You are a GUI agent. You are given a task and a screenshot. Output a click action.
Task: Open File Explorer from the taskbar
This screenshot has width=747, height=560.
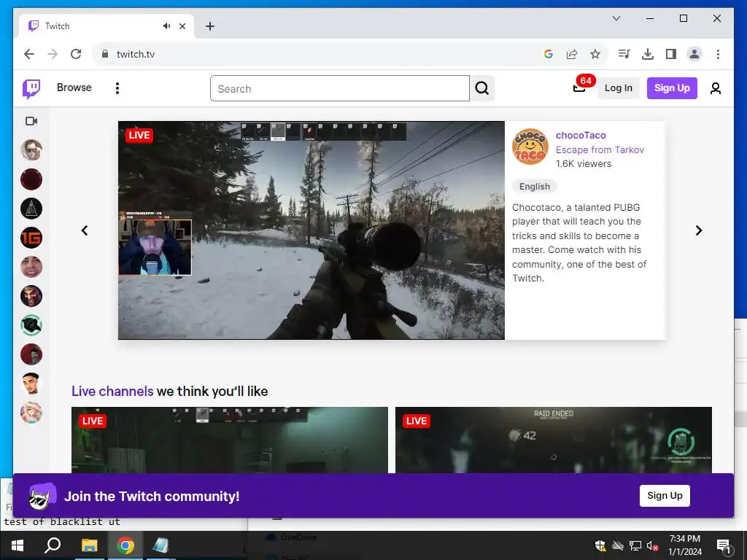click(89, 545)
